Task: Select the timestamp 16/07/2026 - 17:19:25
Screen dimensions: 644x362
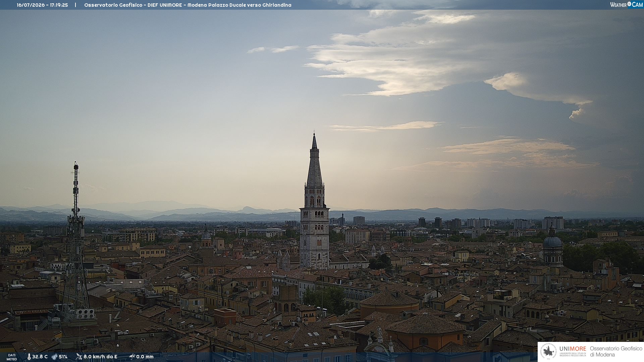Action: [42, 5]
